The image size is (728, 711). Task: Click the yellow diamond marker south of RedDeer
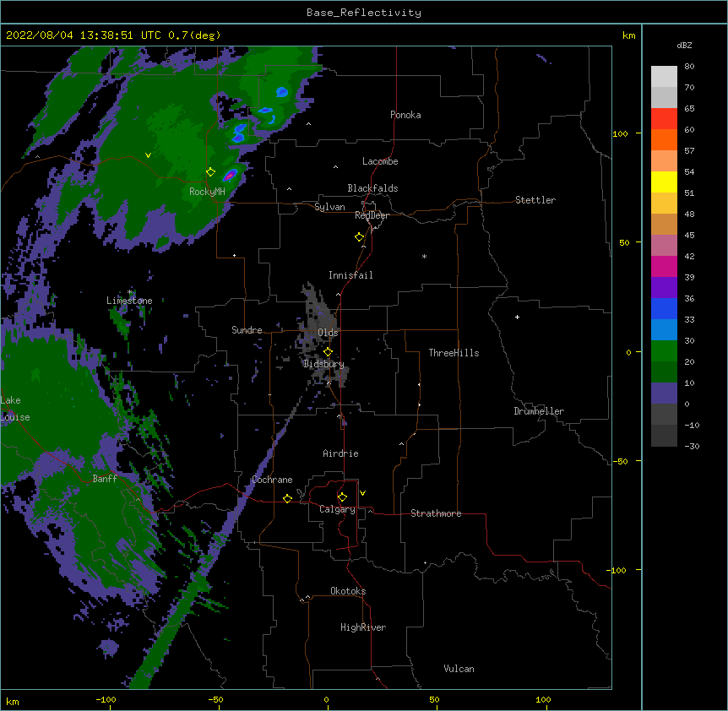(x=360, y=237)
